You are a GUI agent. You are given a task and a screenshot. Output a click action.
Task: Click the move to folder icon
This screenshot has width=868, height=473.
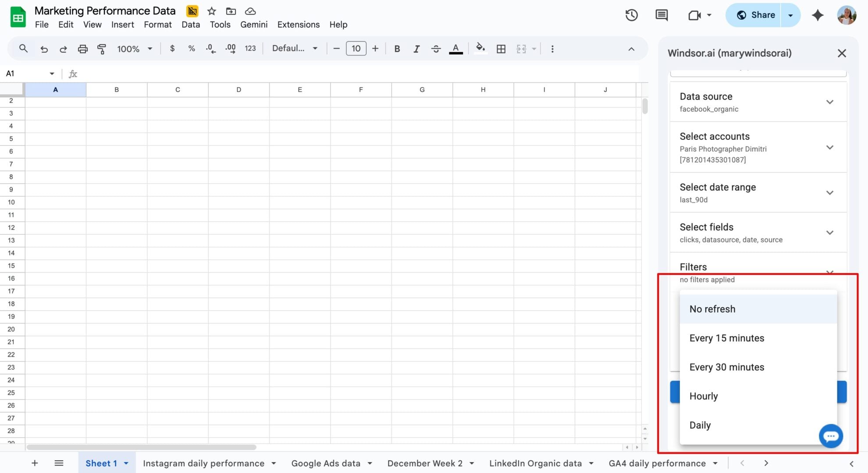click(x=231, y=11)
